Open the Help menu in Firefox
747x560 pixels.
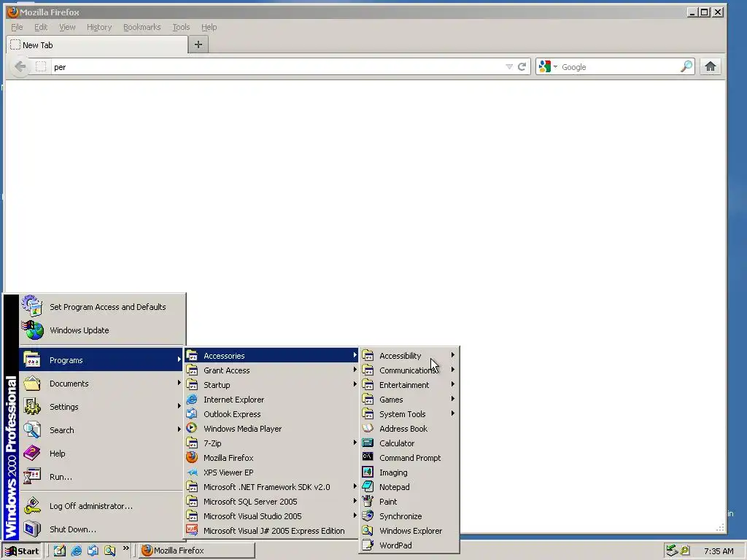click(x=209, y=27)
